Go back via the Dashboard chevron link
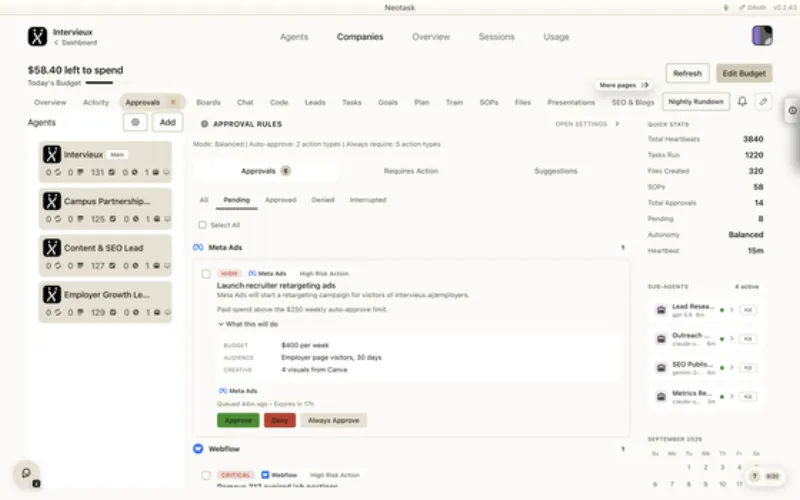 76,43
